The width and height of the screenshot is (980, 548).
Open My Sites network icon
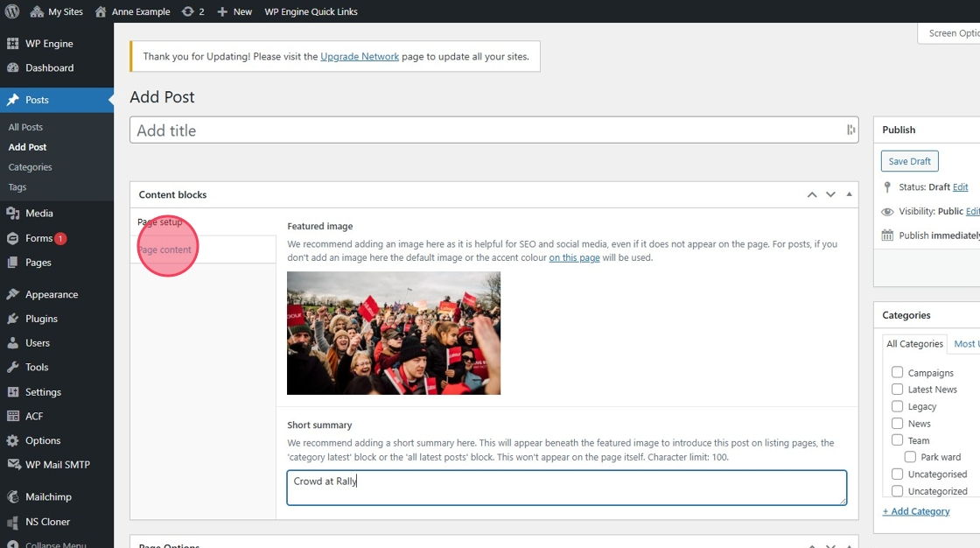pos(37,11)
